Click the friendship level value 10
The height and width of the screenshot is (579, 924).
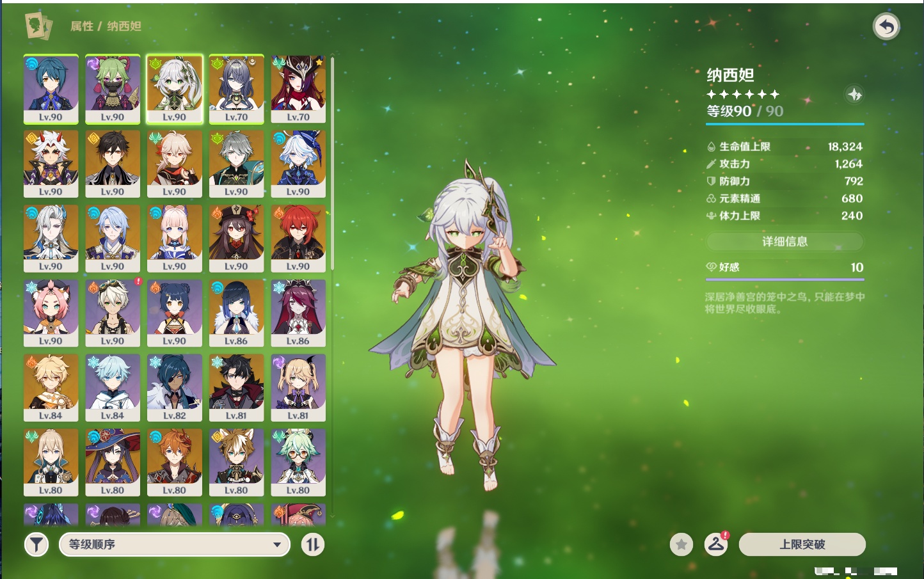pos(857,267)
